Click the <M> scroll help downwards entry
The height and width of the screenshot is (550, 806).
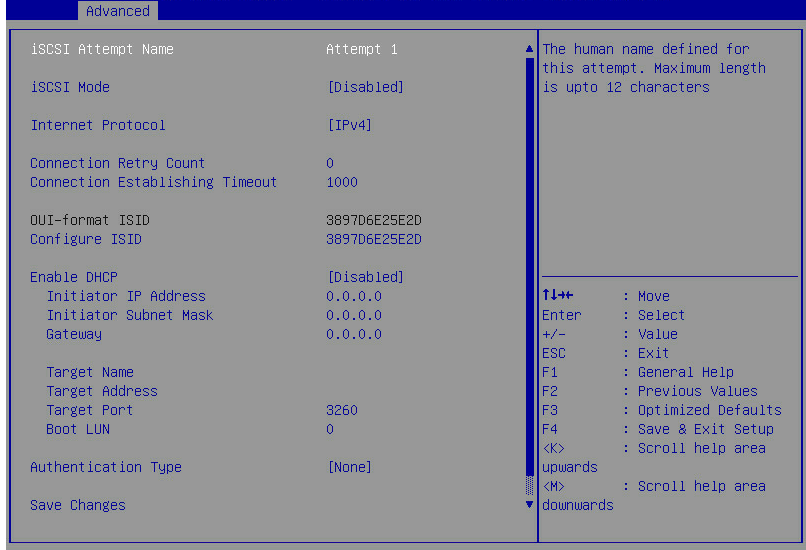(x=654, y=496)
